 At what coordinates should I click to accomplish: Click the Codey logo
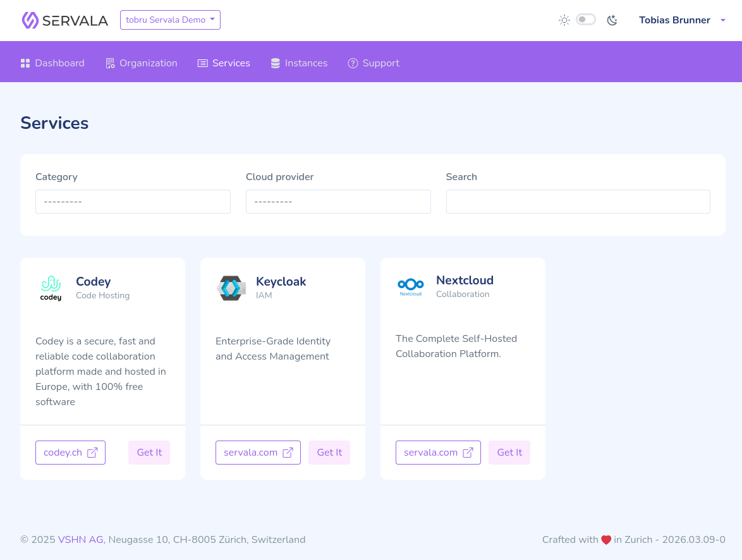[x=51, y=288]
